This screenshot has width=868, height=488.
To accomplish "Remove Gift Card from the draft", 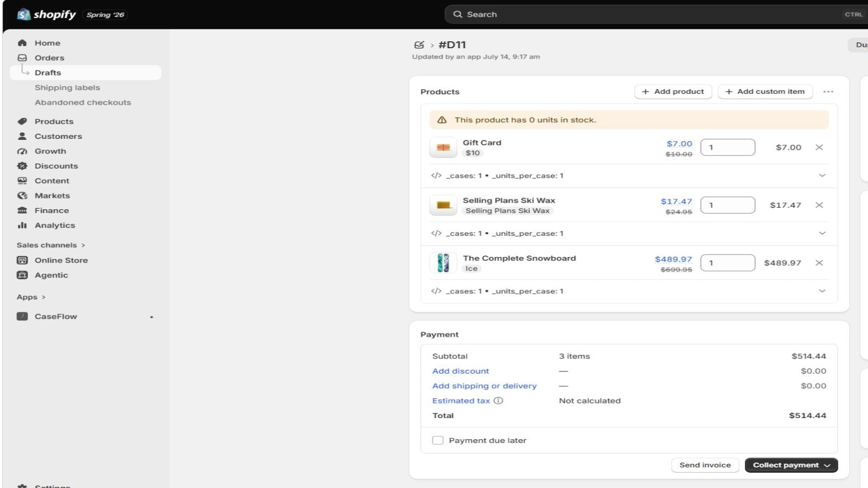I will point(819,147).
